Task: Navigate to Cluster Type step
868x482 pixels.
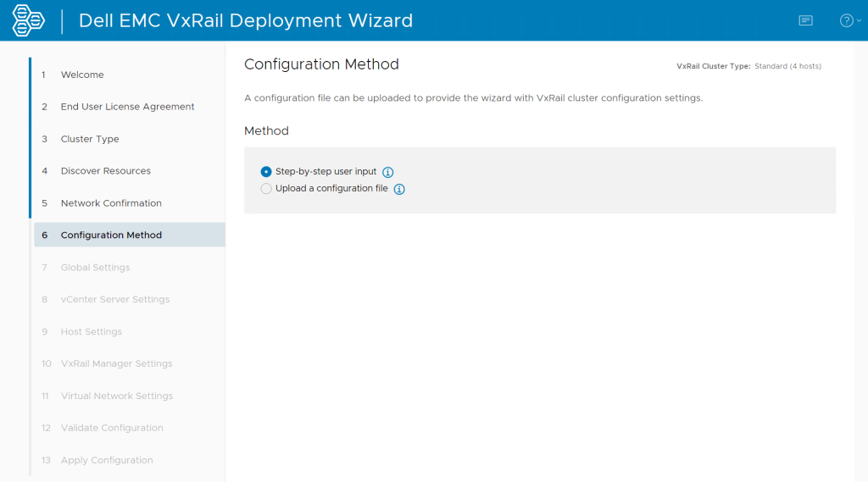Action: pyautogui.click(x=90, y=139)
